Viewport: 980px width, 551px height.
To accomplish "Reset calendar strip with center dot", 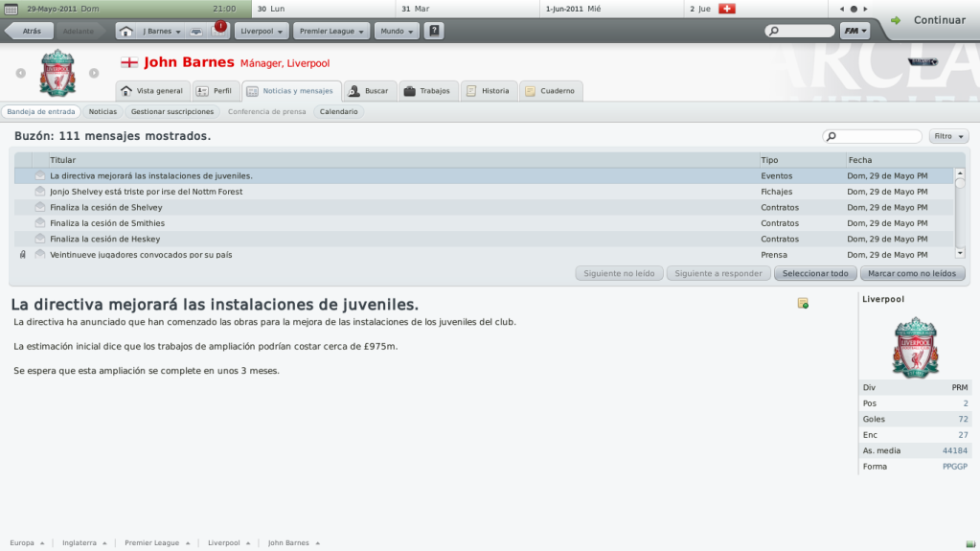I will click(x=854, y=9).
